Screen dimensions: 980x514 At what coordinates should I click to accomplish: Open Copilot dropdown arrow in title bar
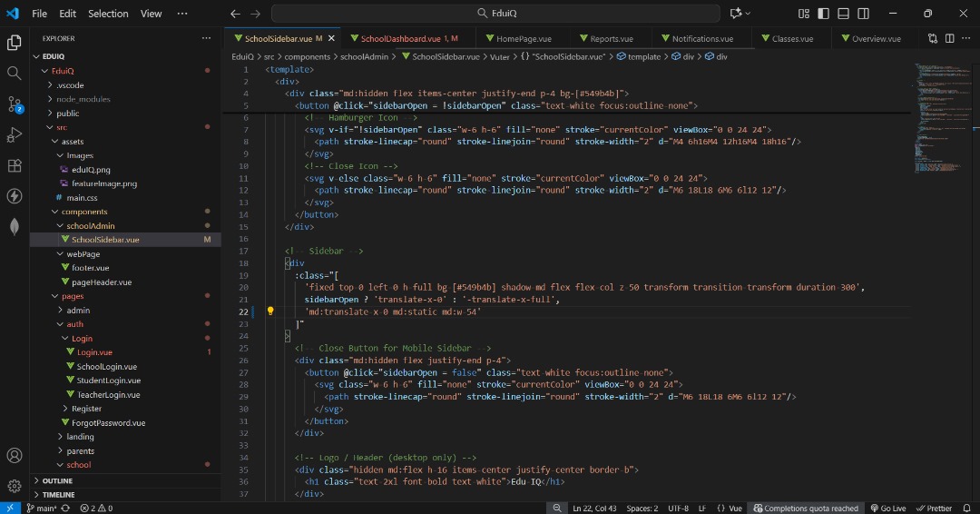748,13
